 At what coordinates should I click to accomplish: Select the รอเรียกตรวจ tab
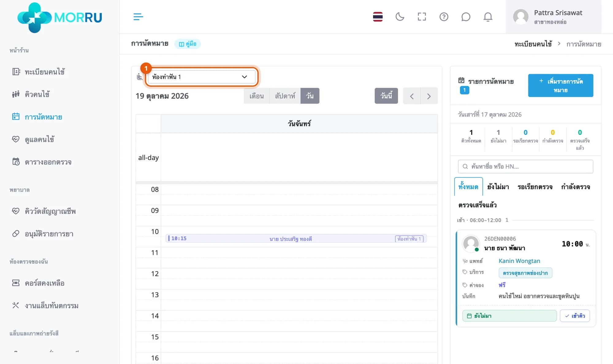(x=535, y=187)
